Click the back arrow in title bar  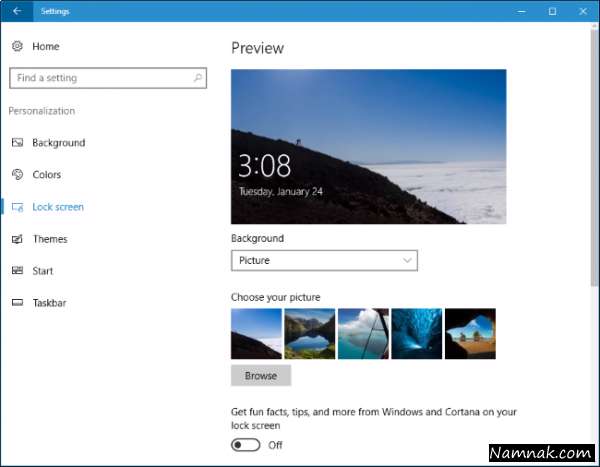pyautogui.click(x=17, y=11)
